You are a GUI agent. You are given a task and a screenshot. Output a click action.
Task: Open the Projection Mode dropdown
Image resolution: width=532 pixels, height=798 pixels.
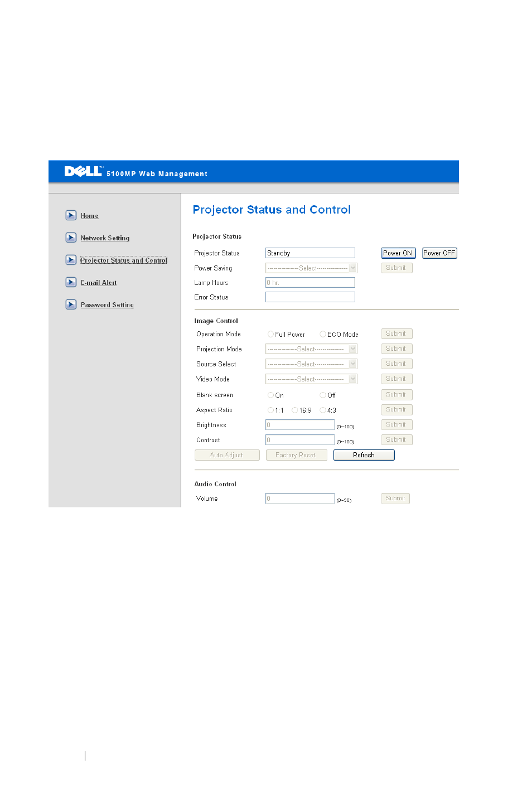311,349
